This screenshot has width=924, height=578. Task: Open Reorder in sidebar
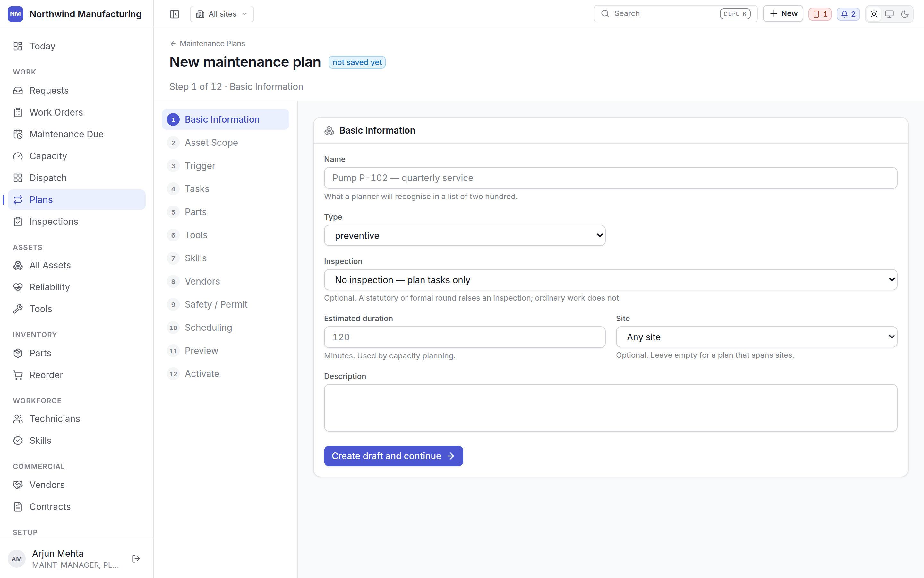[x=76, y=375]
